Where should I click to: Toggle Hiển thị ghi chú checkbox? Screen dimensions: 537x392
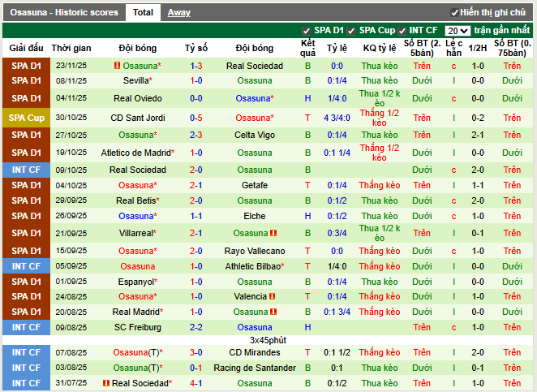(x=454, y=13)
